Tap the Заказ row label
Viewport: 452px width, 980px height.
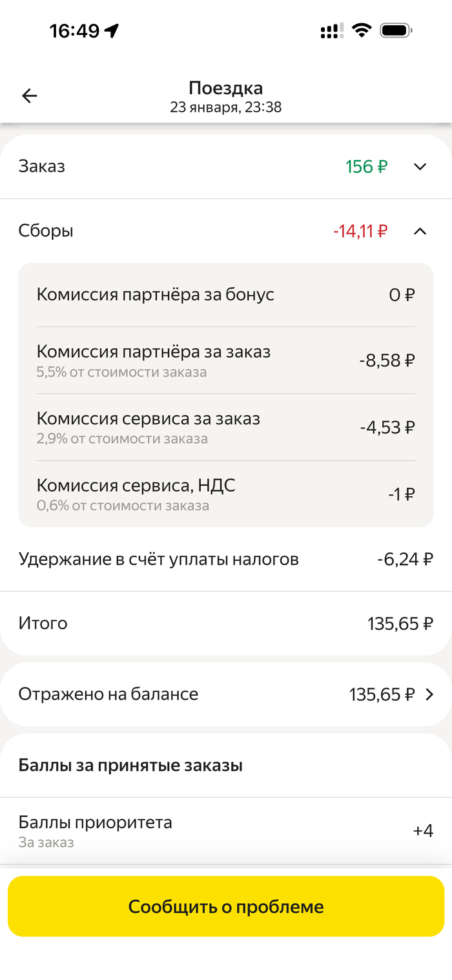click(42, 167)
